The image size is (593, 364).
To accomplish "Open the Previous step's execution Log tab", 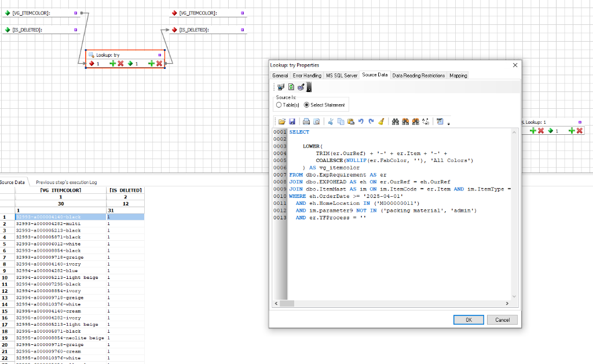I will [66, 182].
